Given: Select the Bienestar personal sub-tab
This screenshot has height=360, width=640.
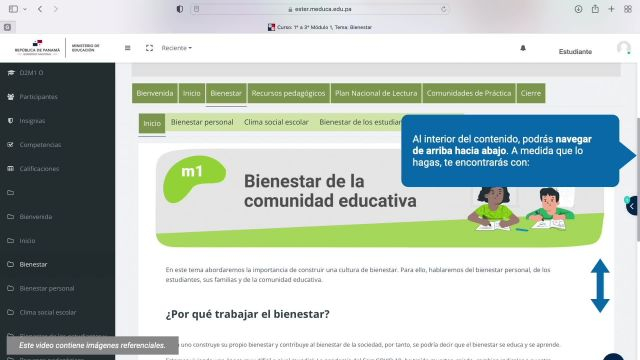Looking at the screenshot, I should [x=202, y=122].
